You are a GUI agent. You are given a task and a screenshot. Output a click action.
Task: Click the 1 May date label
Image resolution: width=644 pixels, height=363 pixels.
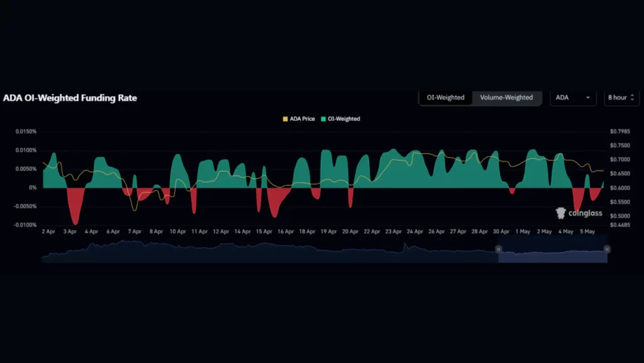pos(523,232)
